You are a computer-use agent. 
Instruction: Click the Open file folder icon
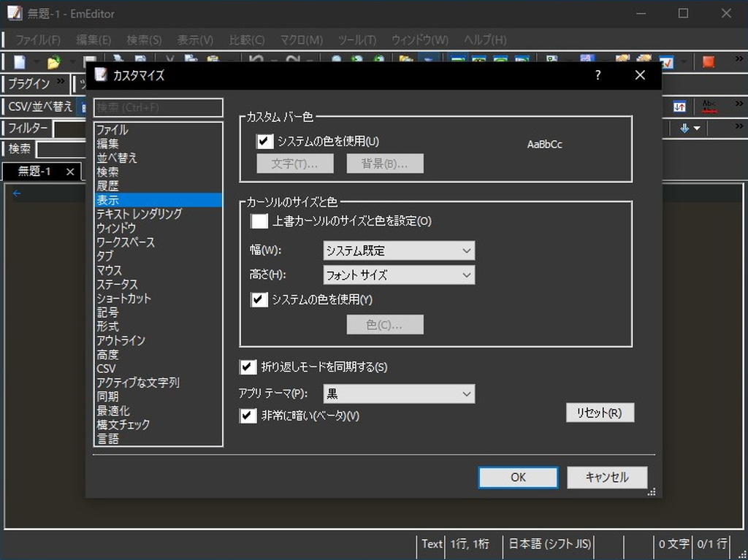point(52,61)
